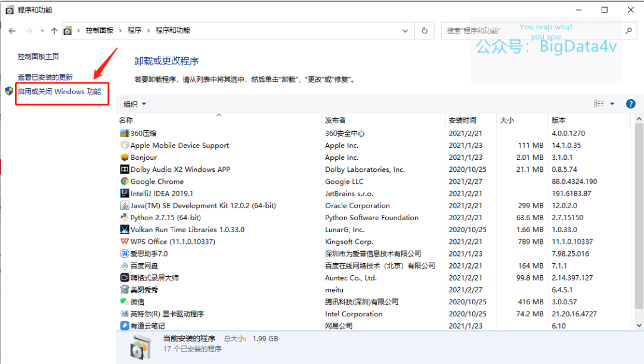Screen dimensions: 644x364
Task: Click the WPS Office icon
Action: (x=125, y=242)
